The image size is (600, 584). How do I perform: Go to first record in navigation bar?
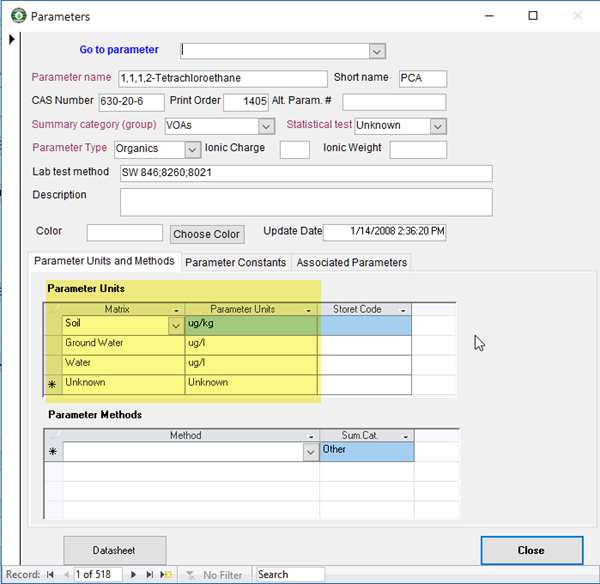50,574
